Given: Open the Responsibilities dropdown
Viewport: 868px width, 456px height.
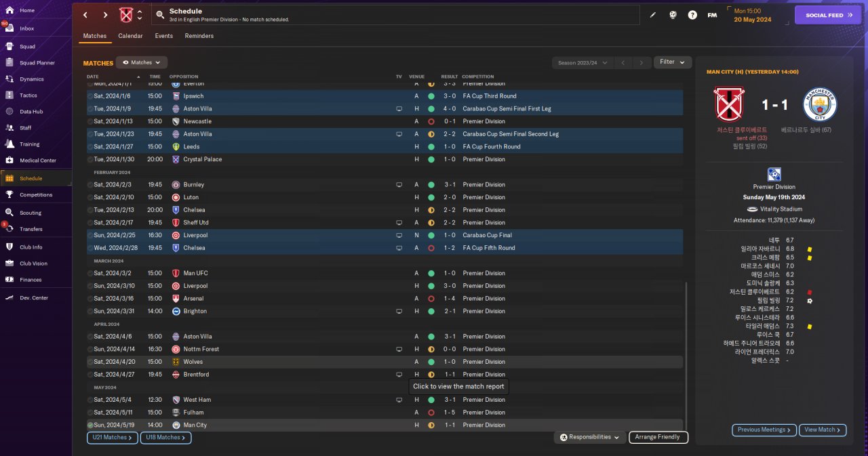Looking at the screenshot, I should click(589, 438).
